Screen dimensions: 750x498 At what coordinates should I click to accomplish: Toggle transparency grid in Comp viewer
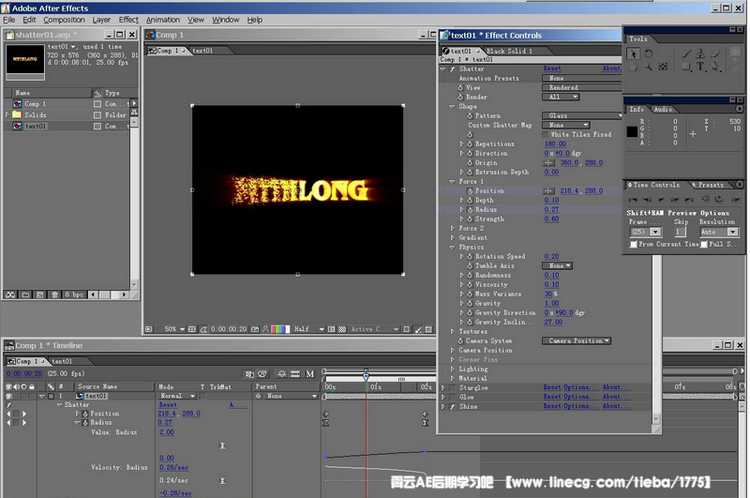click(x=342, y=329)
